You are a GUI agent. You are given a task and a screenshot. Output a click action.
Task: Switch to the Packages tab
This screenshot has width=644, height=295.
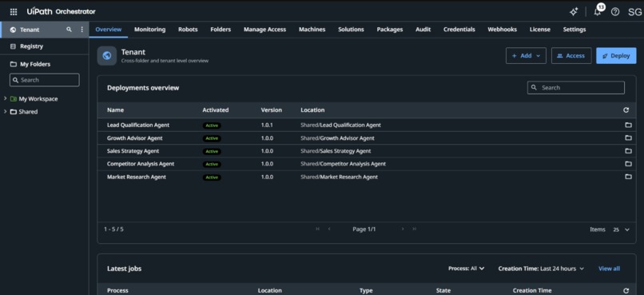[390, 30]
